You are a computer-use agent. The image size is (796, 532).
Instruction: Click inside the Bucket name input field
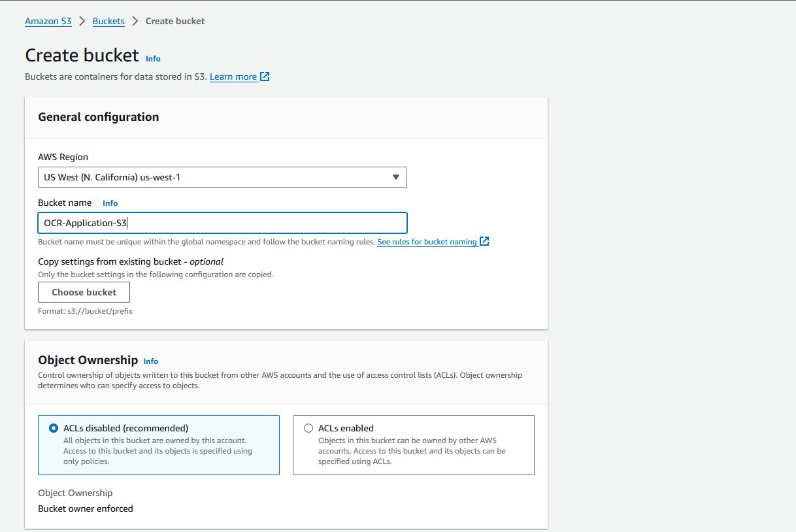pyautogui.click(x=222, y=223)
